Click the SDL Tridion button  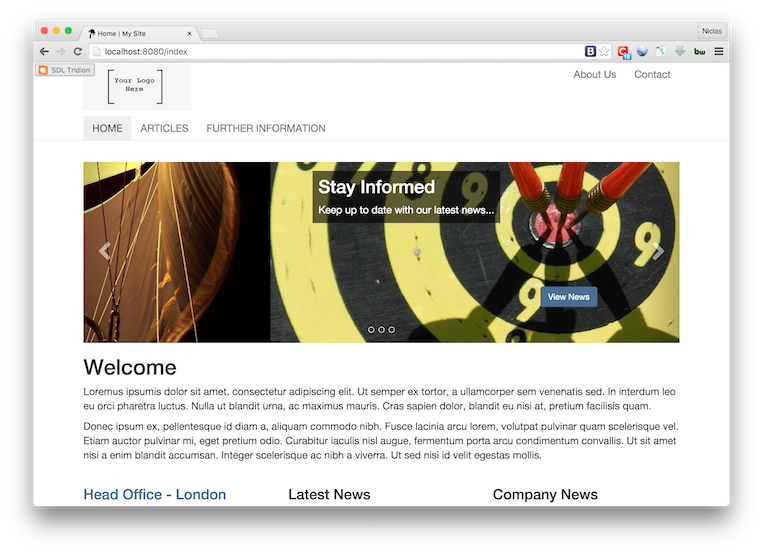tap(65, 70)
